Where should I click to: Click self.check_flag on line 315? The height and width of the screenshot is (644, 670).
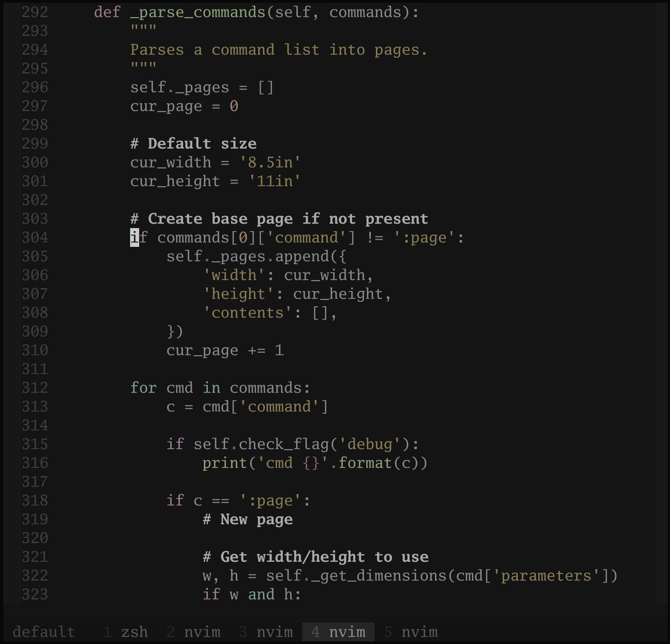click(262, 444)
